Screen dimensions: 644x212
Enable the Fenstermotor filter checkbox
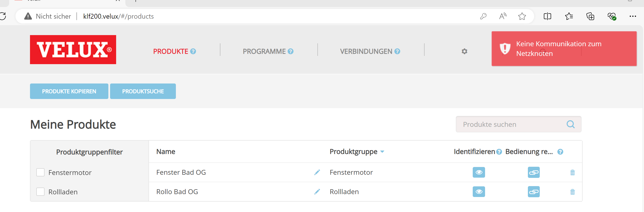point(40,172)
